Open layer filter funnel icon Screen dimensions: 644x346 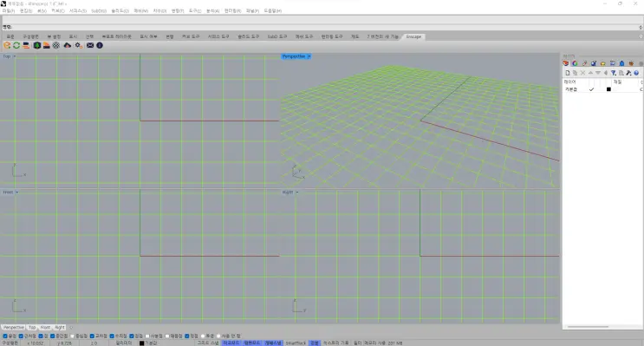coord(613,73)
